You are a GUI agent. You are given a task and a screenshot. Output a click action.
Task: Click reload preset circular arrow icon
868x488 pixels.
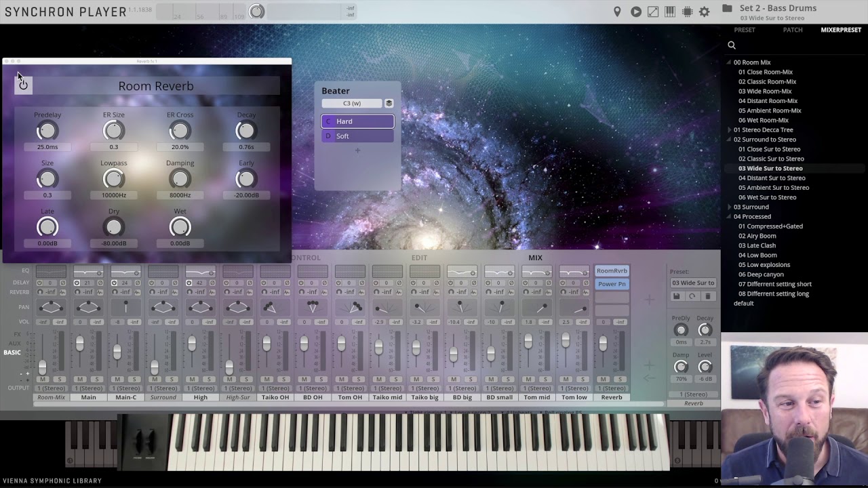tap(692, 296)
